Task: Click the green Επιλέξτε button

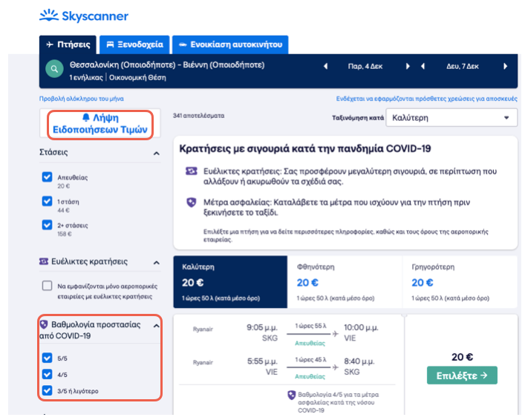Action: (x=462, y=375)
